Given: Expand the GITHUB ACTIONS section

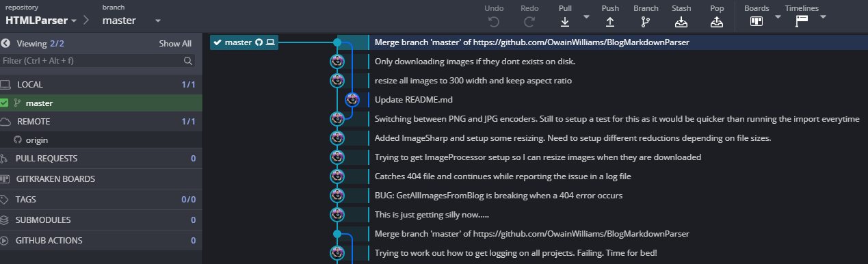Looking at the screenshot, I should tap(101, 241).
